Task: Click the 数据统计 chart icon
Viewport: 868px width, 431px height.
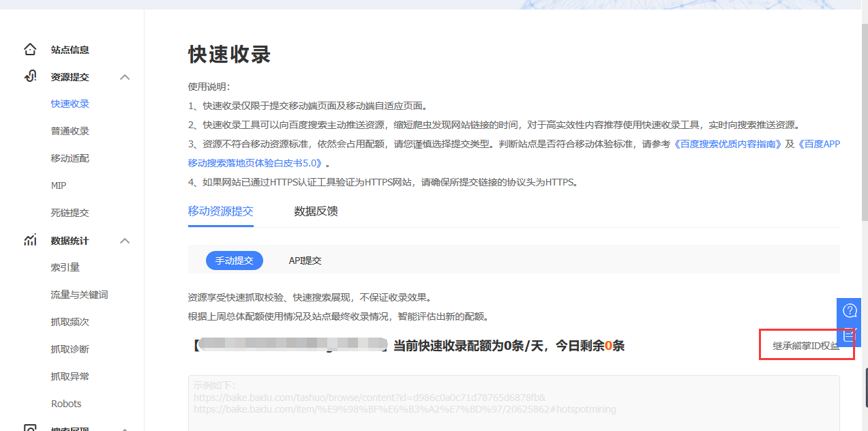Action: (30, 240)
